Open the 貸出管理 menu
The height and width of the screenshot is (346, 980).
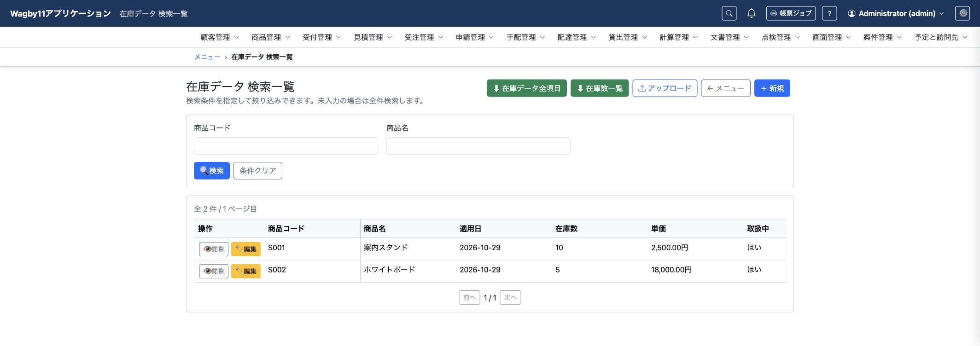[628, 37]
